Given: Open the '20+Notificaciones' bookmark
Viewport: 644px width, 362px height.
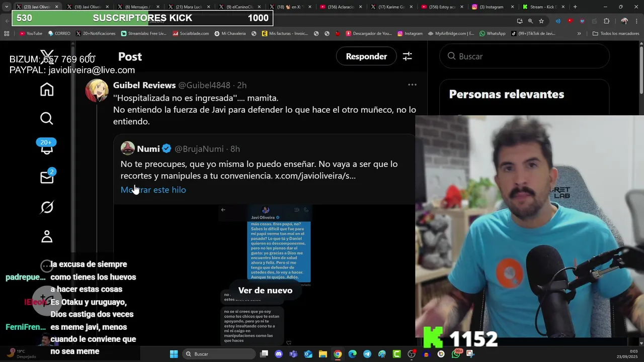Looking at the screenshot, I should pos(96,34).
